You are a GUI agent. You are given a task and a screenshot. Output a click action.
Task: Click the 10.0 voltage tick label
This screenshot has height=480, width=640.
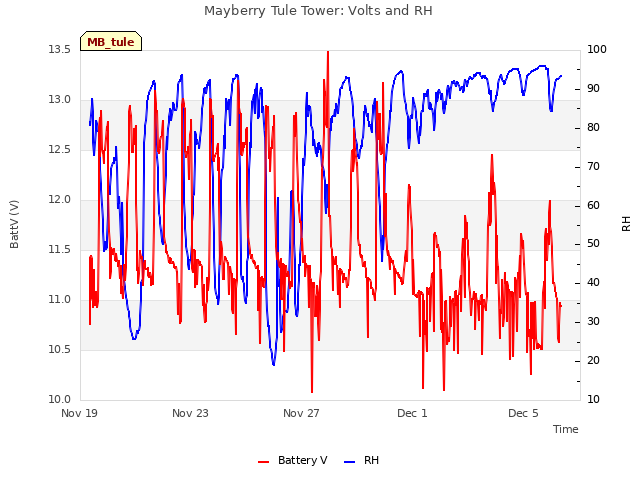click(60, 399)
